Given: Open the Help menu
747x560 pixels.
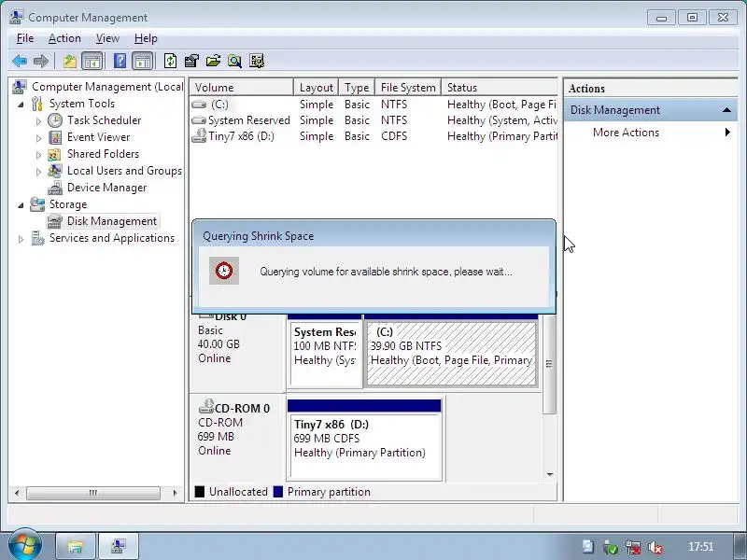Looking at the screenshot, I should (x=146, y=38).
